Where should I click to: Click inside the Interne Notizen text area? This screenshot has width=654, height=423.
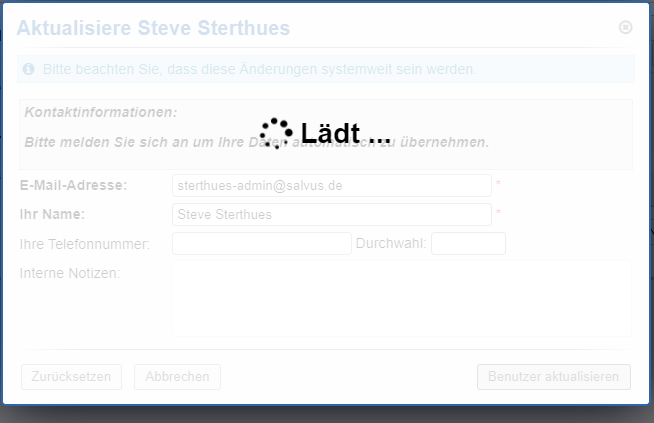click(x=401, y=299)
